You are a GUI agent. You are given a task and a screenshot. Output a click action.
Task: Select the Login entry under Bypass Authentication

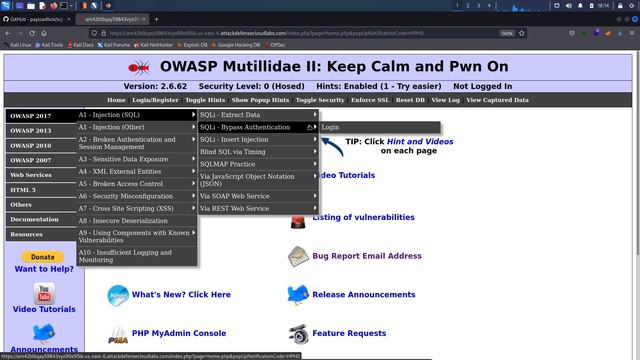point(380,127)
